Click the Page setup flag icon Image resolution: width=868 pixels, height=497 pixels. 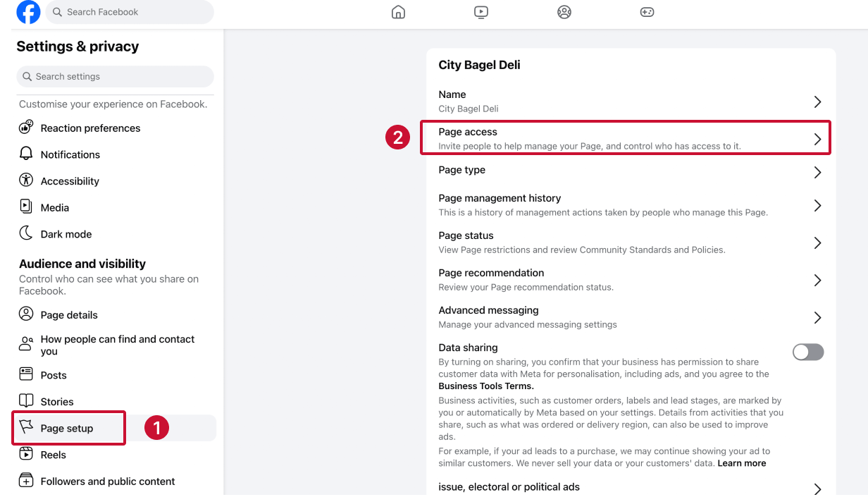tap(26, 427)
